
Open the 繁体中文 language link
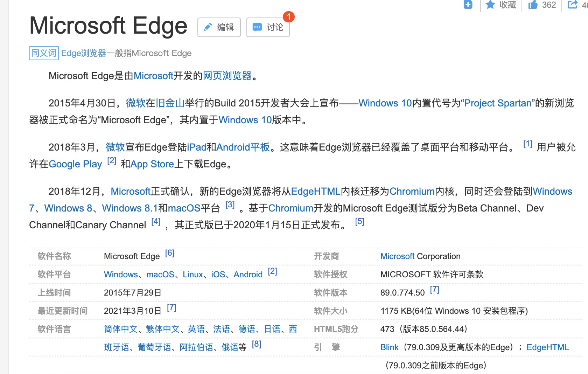163,329
